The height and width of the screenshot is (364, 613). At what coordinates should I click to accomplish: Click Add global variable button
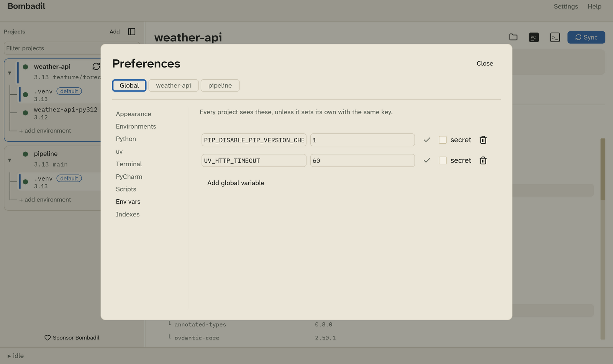click(x=236, y=183)
